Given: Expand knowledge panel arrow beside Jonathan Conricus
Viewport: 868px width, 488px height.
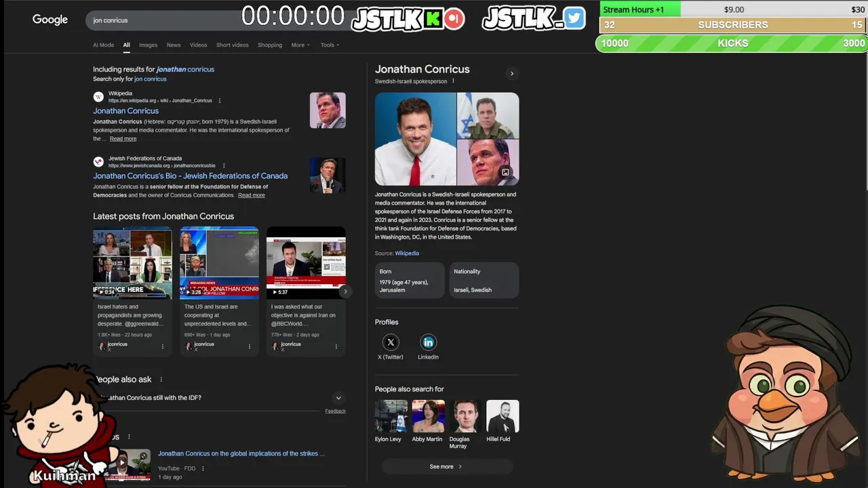Looking at the screenshot, I should pos(512,73).
